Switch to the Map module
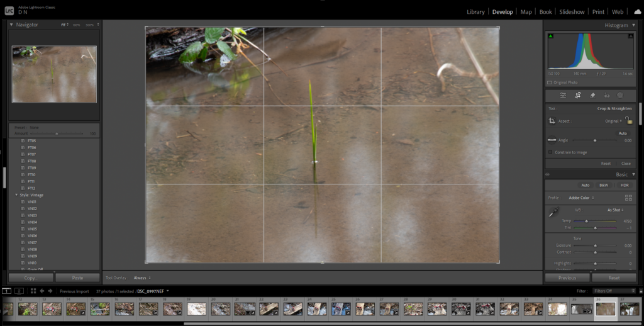This screenshot has width=644, height=326. tap(526, 12)
